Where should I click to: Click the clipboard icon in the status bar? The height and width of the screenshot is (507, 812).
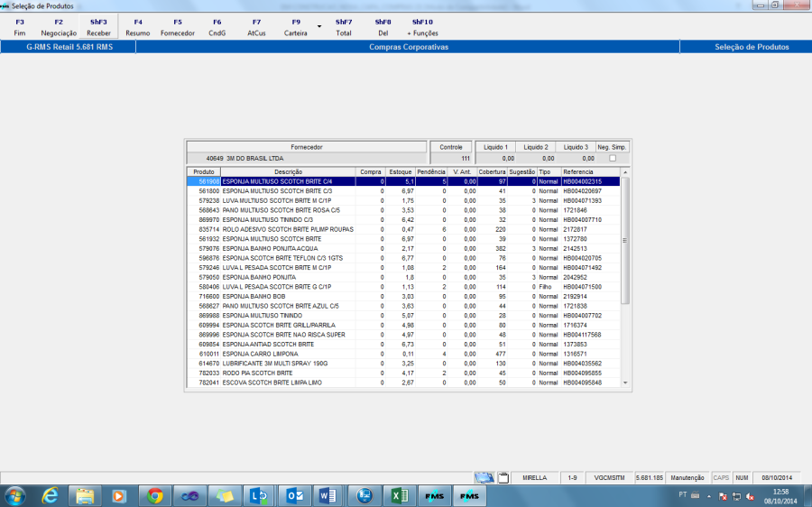[503, 477]
